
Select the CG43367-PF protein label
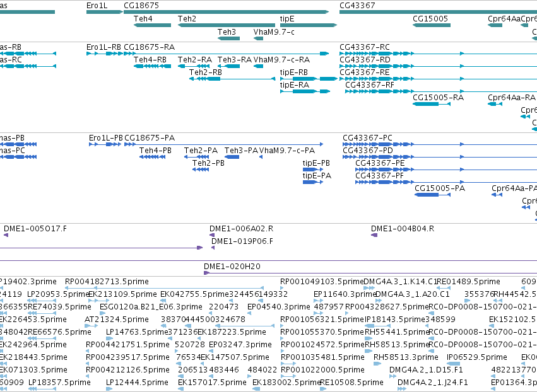tap(380, 176)
